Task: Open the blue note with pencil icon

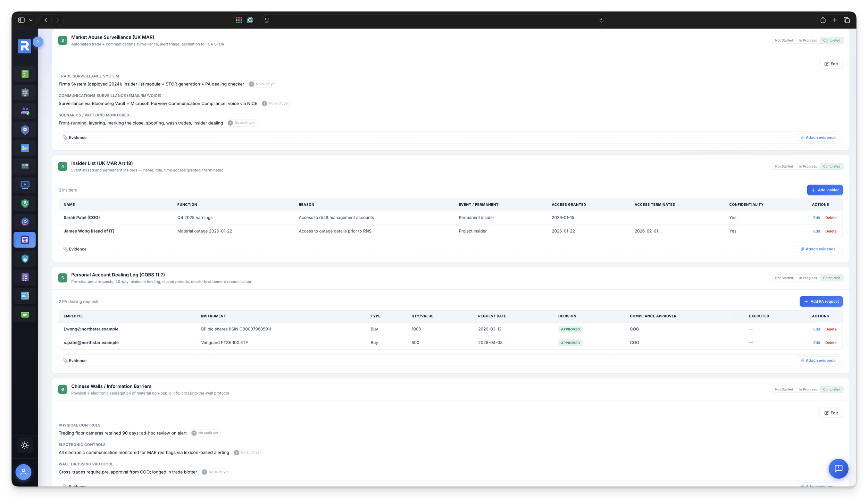Action: point(25,296)
